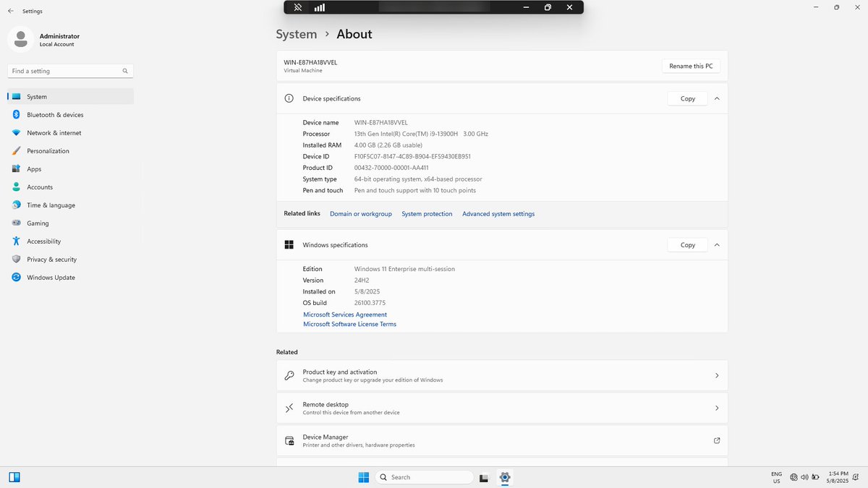This screenshot has width=868, height=488.
Task: Launch Device Manager
Action: point(502,440)
